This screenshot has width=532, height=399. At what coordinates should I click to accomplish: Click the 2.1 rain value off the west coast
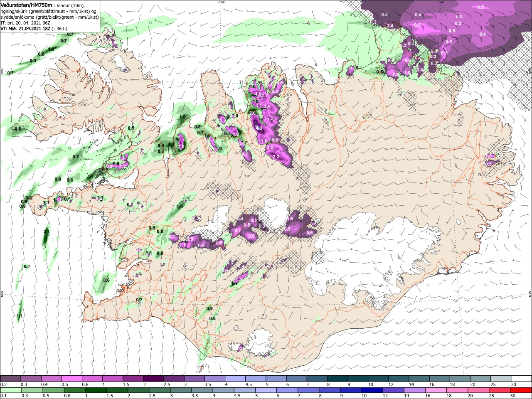pyautogui.click(x=47, y=232)
